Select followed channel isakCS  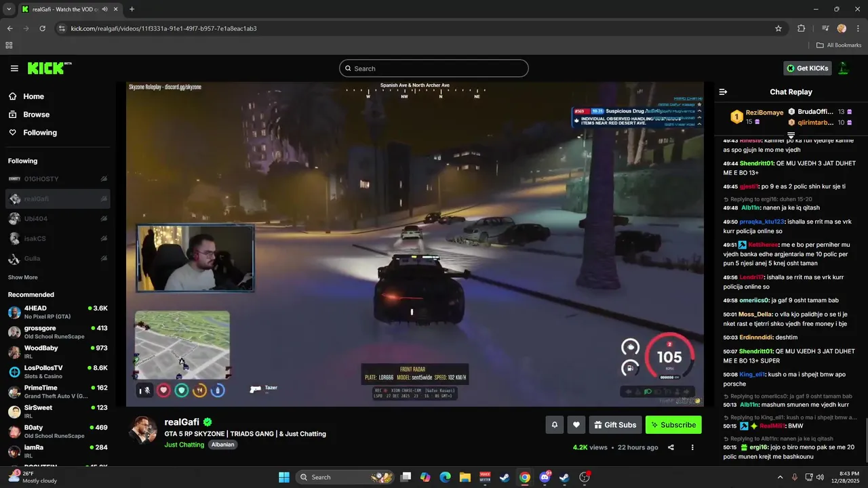(x=58, y=239)
